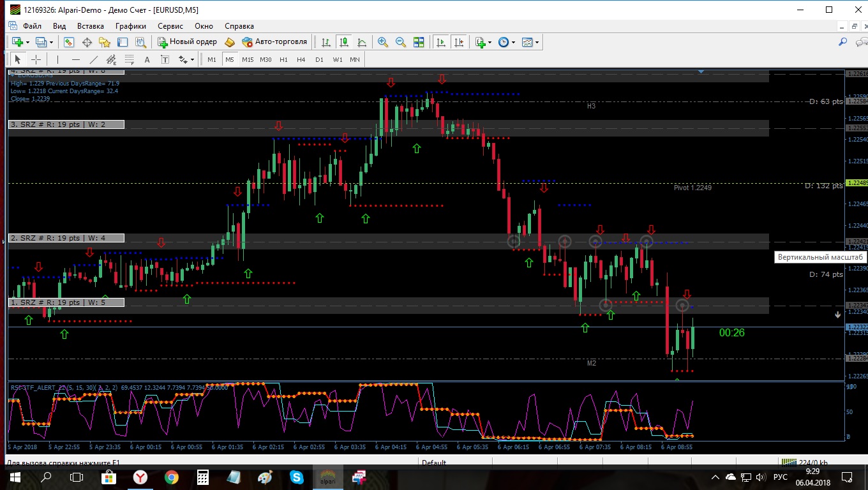Click the Default profile in status bar
The width and height of the screenshot is (868, 490).
tap(434, 463)
